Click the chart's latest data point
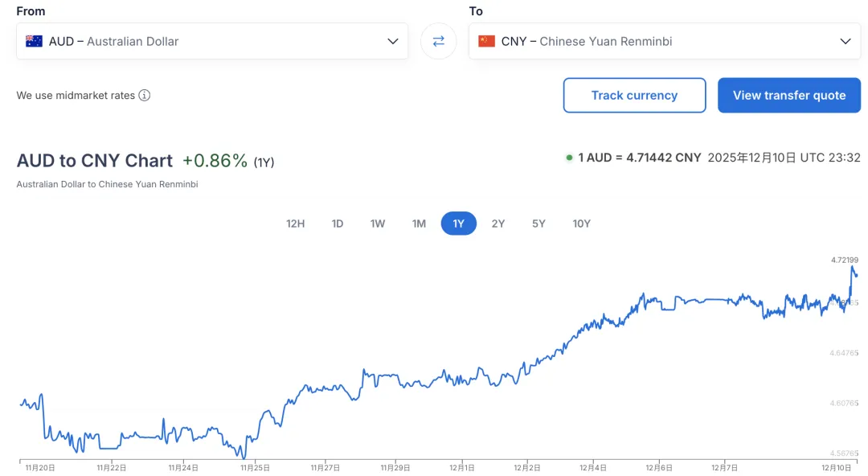Screen dimensions: 868x476 [x=856, y=275]
